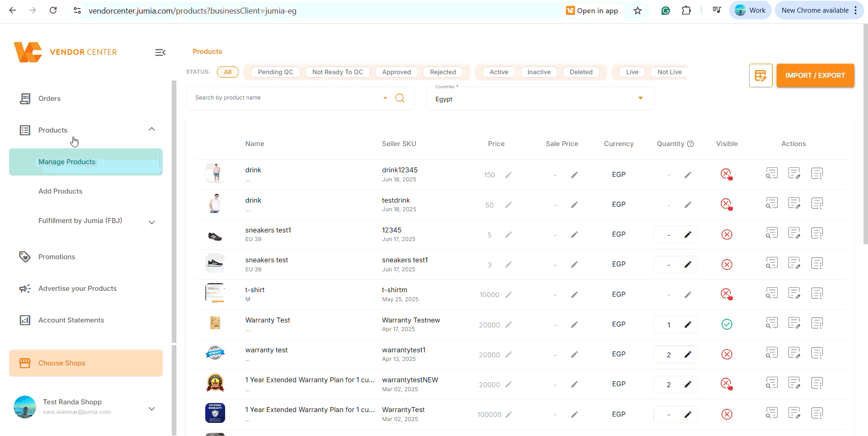Open the Countries dropdown showing Egypt
The image size is (868, 436).
pos(540,99)
